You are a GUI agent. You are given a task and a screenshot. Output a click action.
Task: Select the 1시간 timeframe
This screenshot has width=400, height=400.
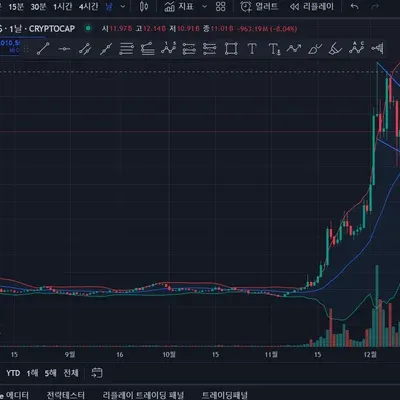[x=63, y=7]
